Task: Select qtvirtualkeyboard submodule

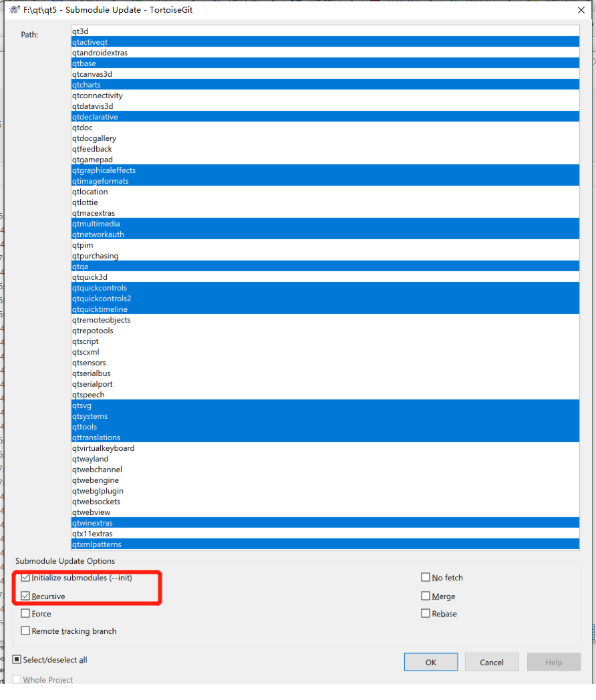Action: point(325,448)
